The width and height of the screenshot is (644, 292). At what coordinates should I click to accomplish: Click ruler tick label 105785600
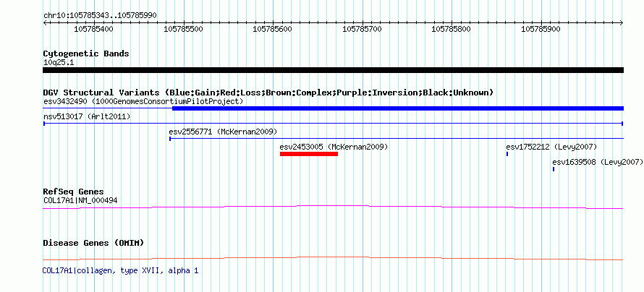(273, 29)
